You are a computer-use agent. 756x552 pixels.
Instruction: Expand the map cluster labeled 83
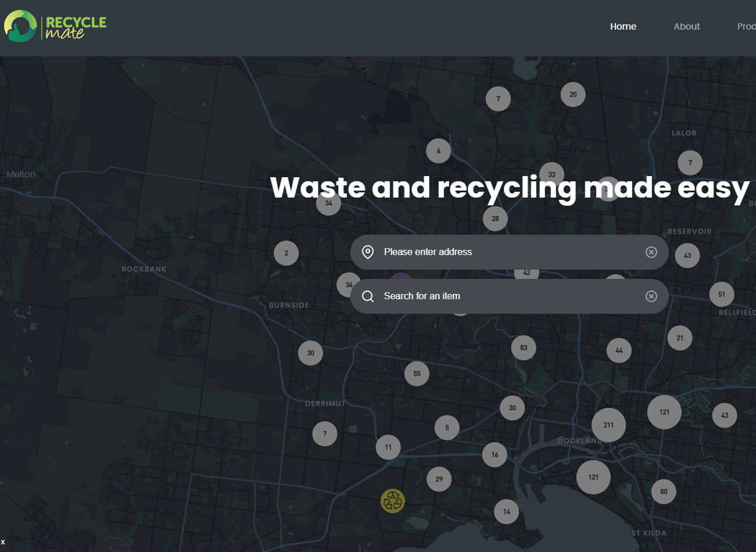[x=524, y=347]
